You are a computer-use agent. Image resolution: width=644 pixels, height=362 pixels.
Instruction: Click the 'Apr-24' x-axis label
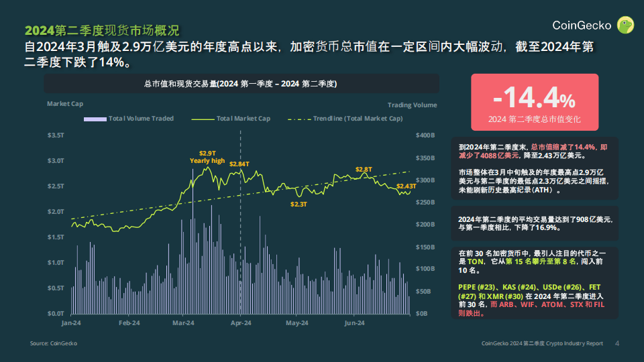pyautogui.click(x=241, y=323)
